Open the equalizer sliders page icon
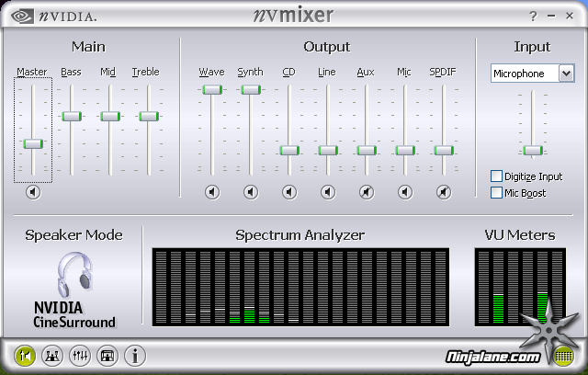Viewport: 588px width, 375px height. 80,355
